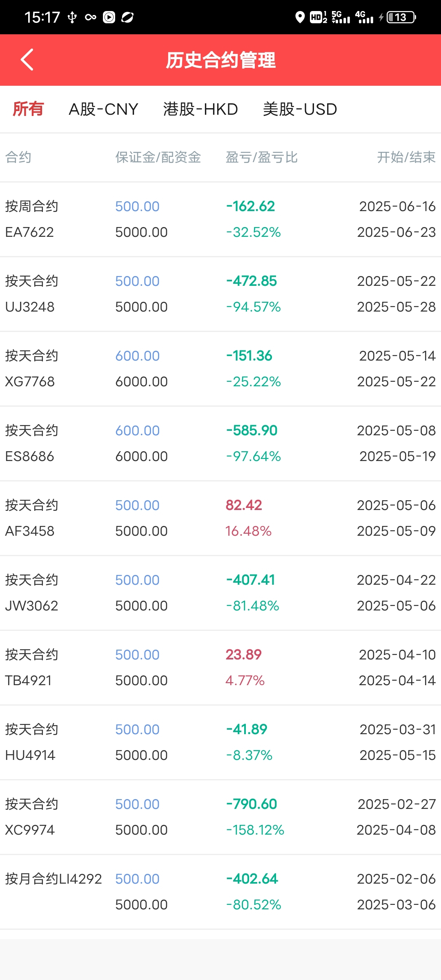The width and height of the screenshot is (441, 980).
Task: Tap the back arrow icon
Action: (27, 60)
